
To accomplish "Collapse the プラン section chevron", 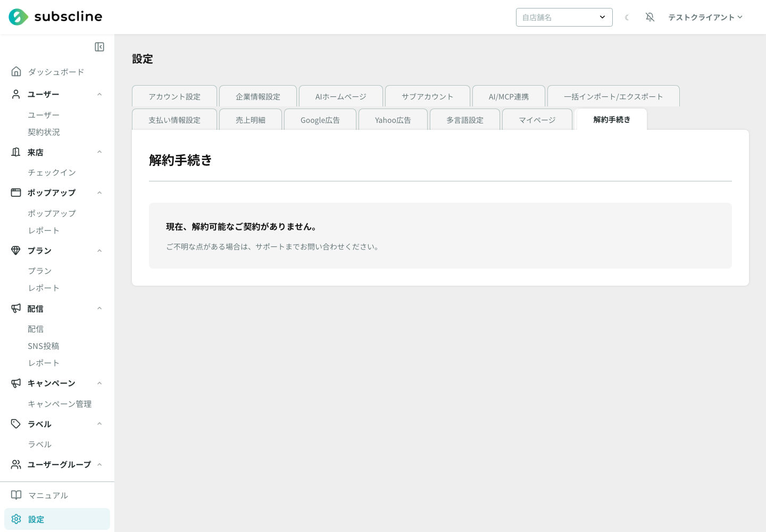I will click(x=99, y=251).
